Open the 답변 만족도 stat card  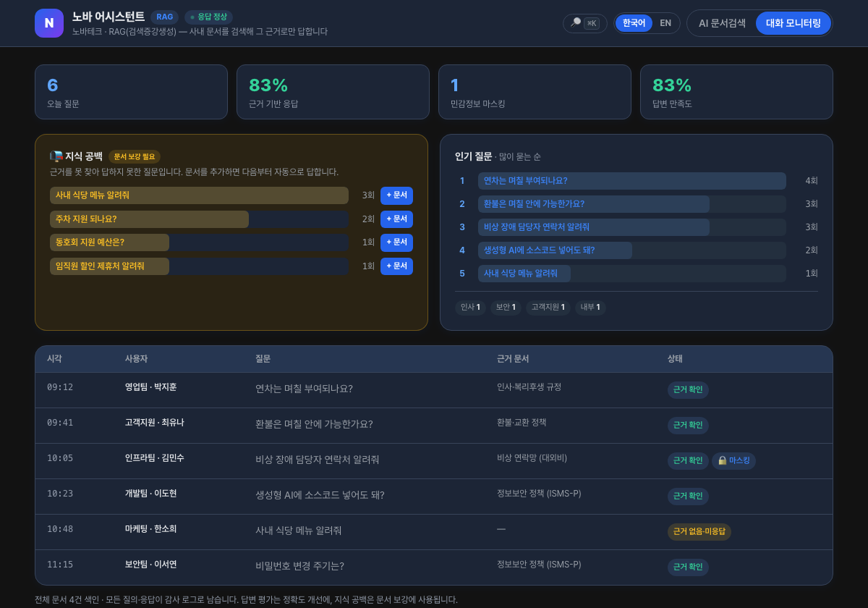736,92
